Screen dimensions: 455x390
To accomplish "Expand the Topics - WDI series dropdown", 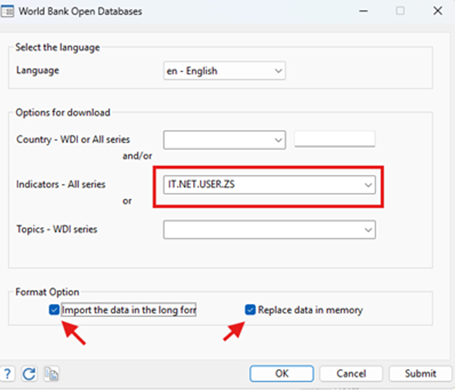I will [x=269, y=230].
